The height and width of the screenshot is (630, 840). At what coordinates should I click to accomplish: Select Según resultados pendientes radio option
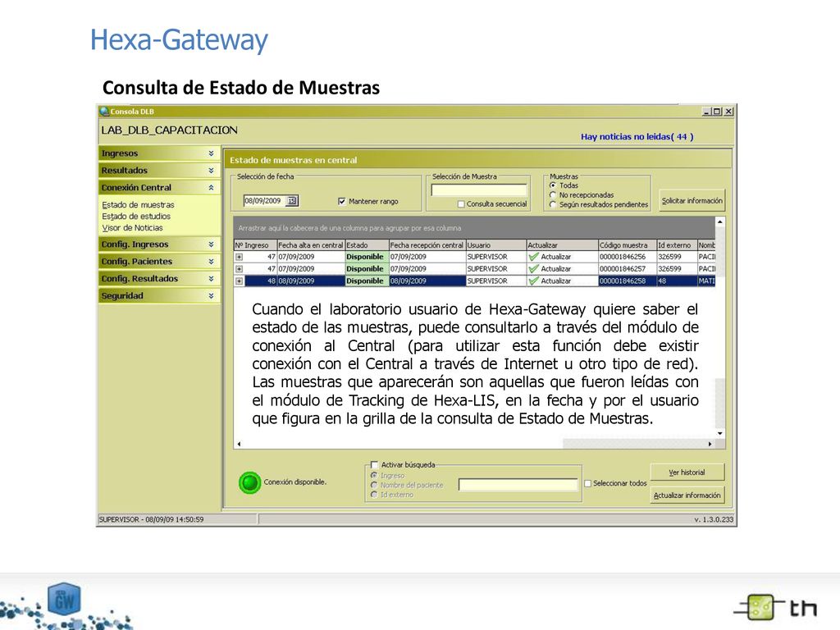(553, 204)
